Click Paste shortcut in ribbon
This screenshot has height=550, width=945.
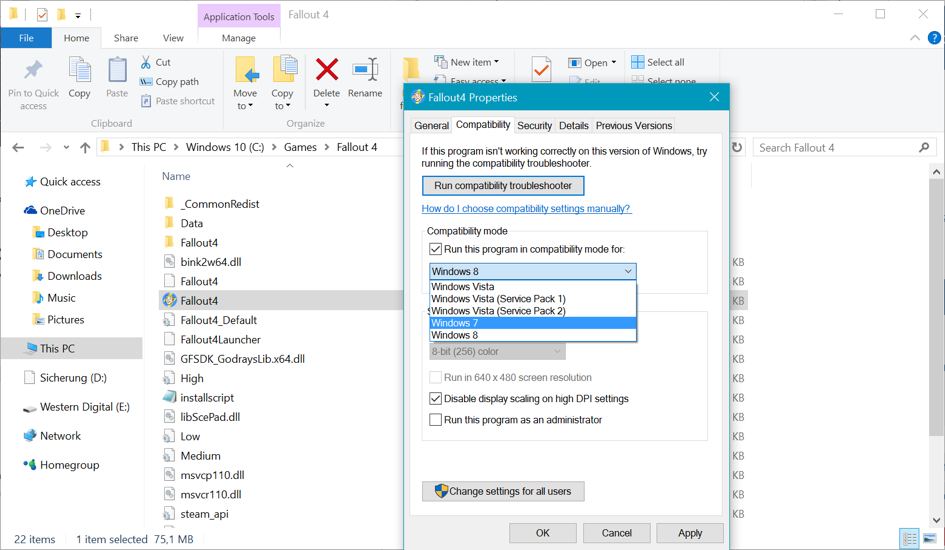tap(178, 101)
